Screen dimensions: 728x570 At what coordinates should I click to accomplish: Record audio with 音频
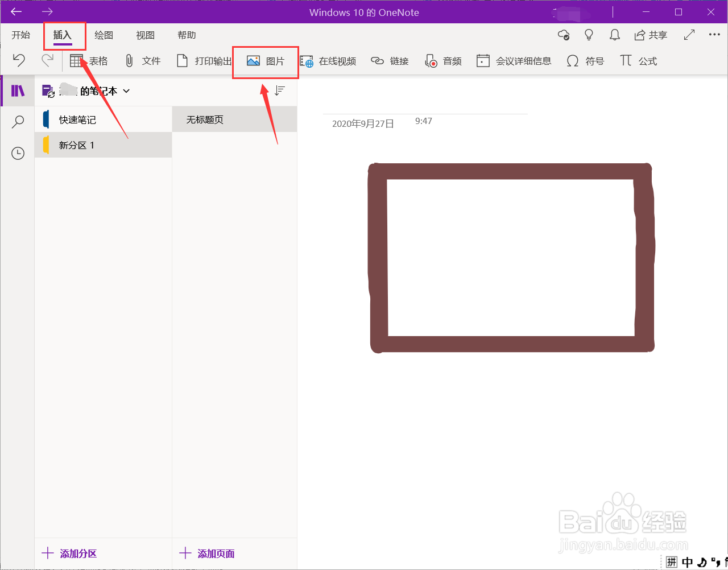(443, 61)
